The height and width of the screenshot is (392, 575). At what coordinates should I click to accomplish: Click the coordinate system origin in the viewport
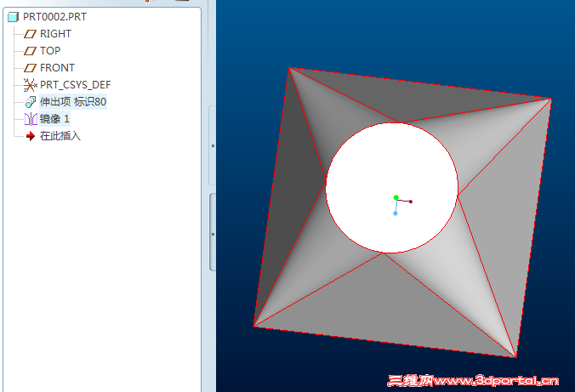(x=396, y=197)
